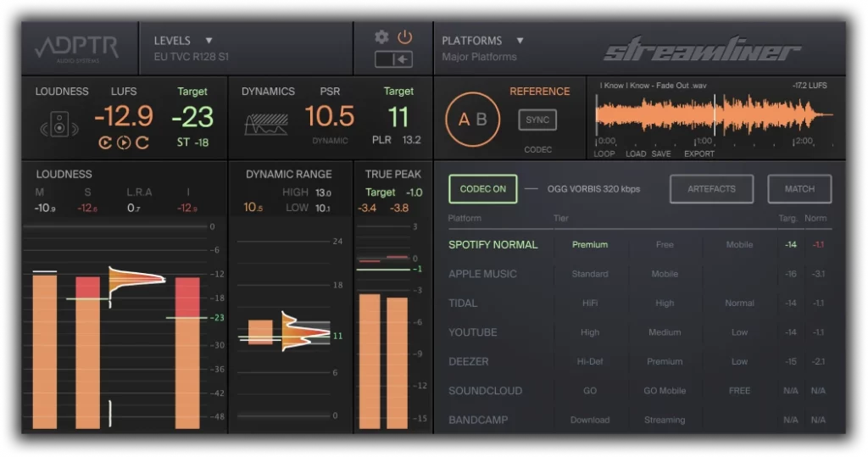Image resolution: width=868 pixels, height=457 pixels.
Task: Click the ADPTR Audio Systems logo
Action: click(77, 48)
